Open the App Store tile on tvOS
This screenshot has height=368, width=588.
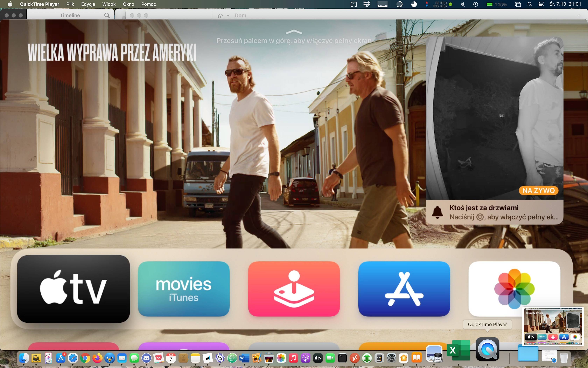tap(404, 289)
